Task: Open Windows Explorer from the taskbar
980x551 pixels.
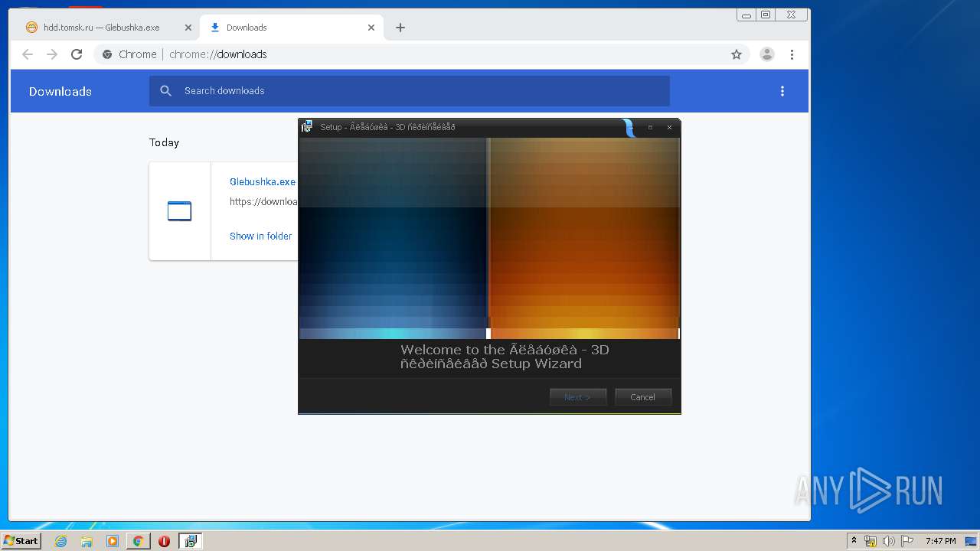Action: pos(87,541)
